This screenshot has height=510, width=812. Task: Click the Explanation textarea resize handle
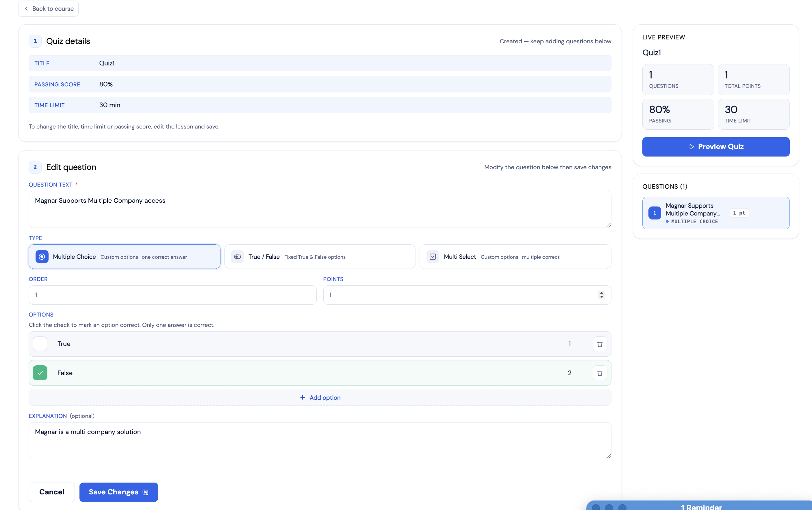coord(608,456)
